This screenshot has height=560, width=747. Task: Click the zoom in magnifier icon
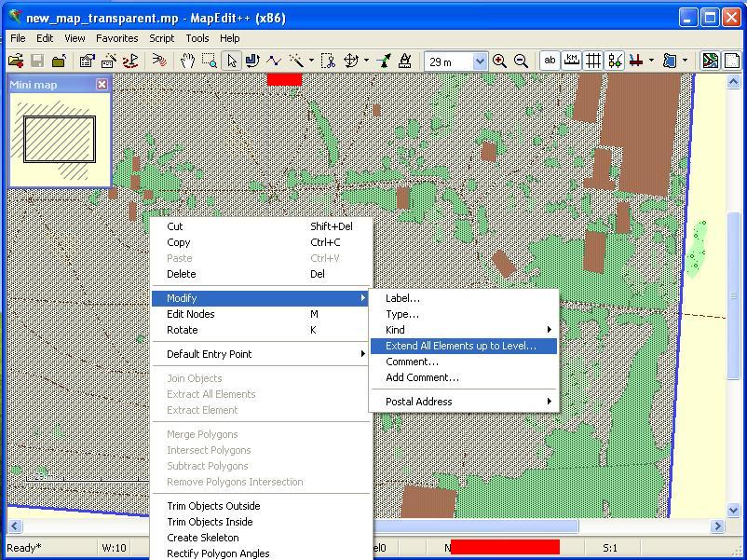click(x=500, y=61)
